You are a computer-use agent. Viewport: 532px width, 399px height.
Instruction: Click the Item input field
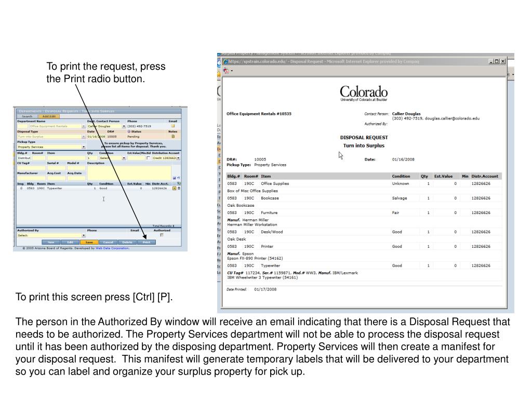66,158
